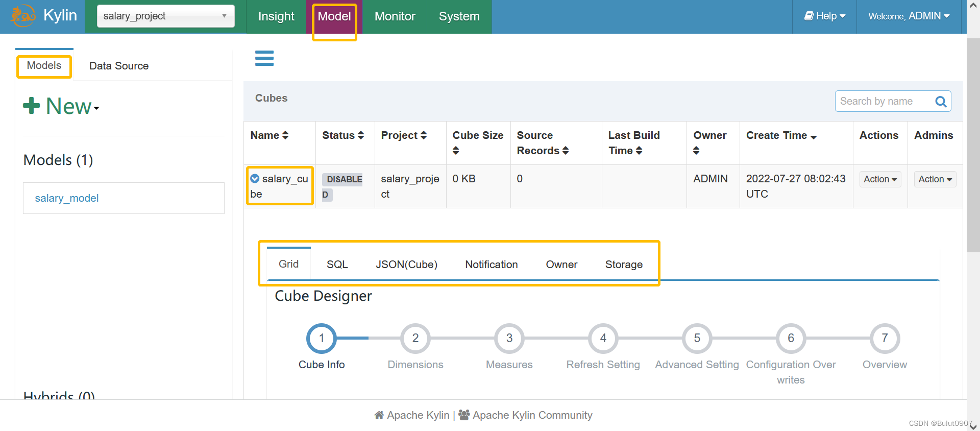Sort cubes by Status column

point(343,135)
